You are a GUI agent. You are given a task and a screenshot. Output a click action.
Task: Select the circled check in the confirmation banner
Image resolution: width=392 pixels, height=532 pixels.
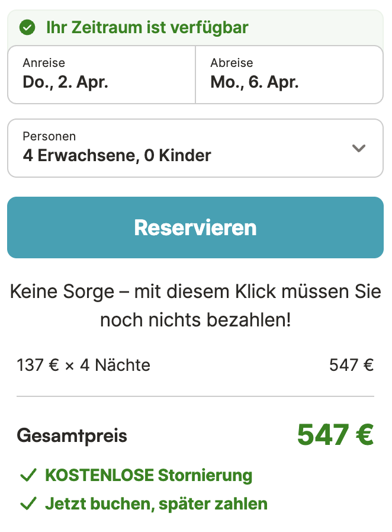27,27
